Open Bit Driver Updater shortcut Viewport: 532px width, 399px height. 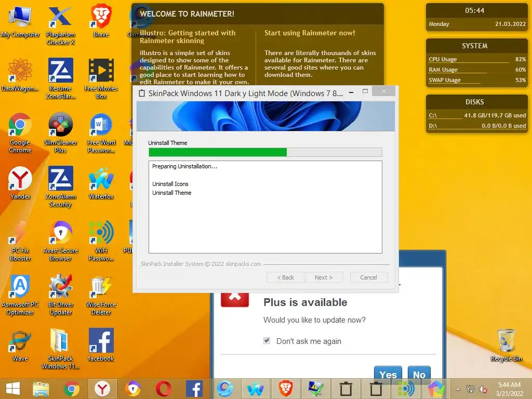pos(60,295)
